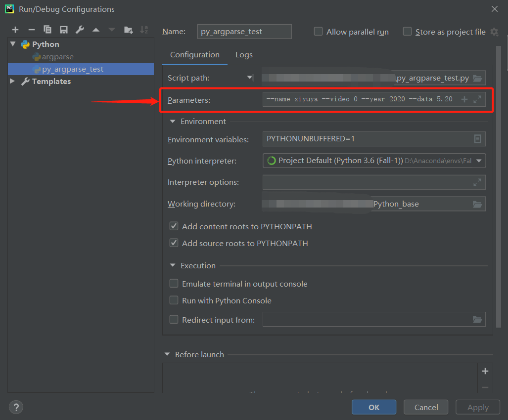Copy the selected configuration

47,30
